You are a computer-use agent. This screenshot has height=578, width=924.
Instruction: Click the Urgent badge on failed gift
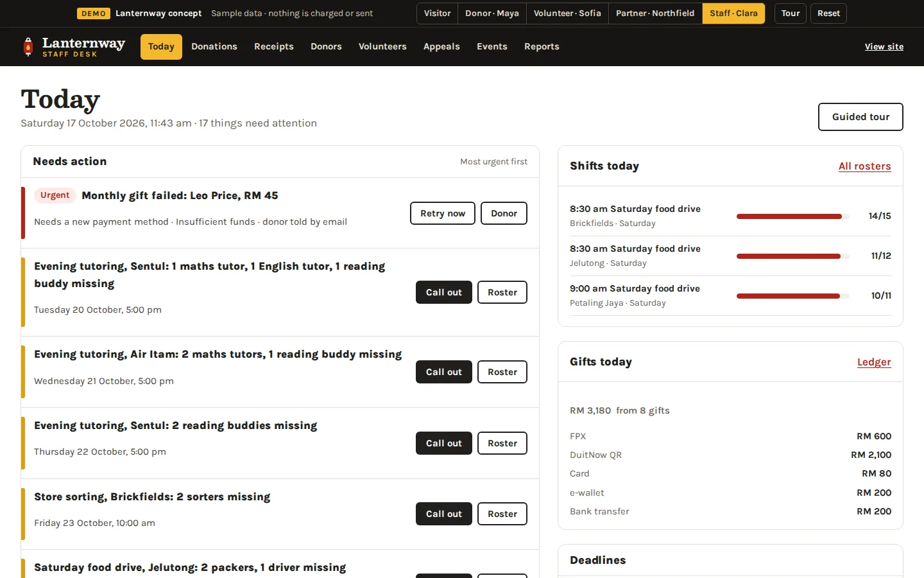[x=55, y=195]
